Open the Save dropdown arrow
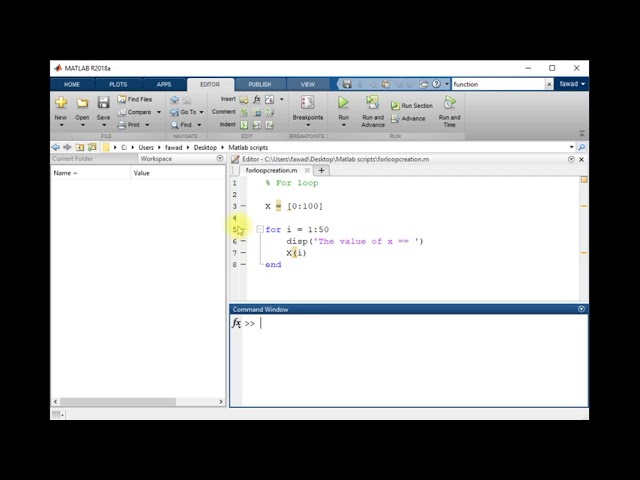640x480 pixels. [x=104, y=125]
